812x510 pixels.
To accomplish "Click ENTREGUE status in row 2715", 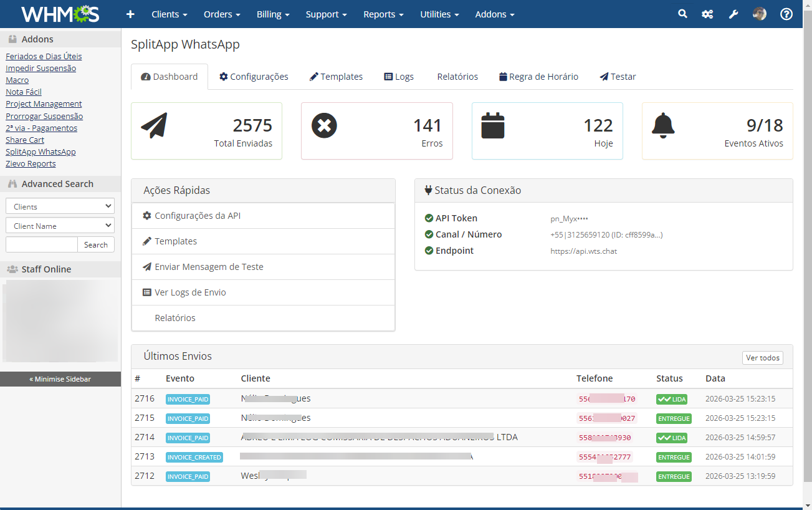I will click(x=674, y=418).
